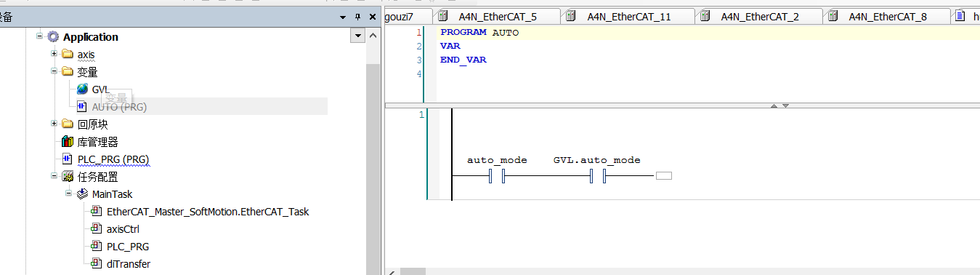
Task: Click the editor horizontal scrollbar left arrow
Action: pyautogui.click(x=392, y=272)
